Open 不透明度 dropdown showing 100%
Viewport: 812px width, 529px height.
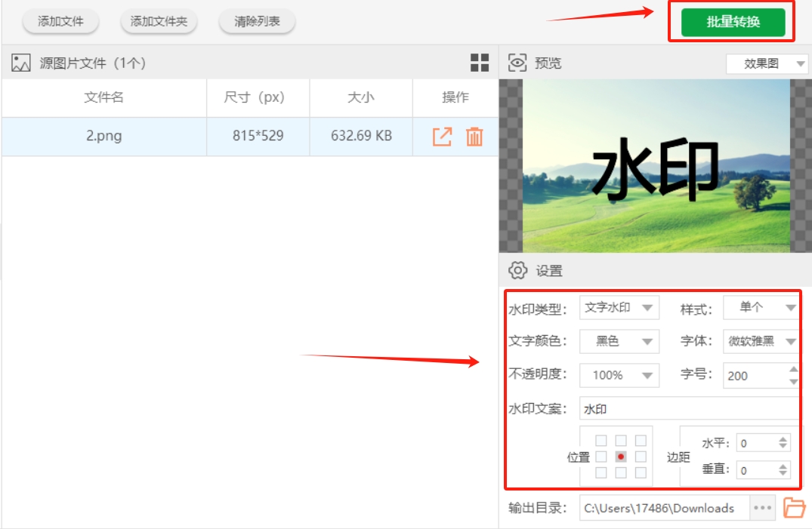pyautogui.click(x=619, y=375)
